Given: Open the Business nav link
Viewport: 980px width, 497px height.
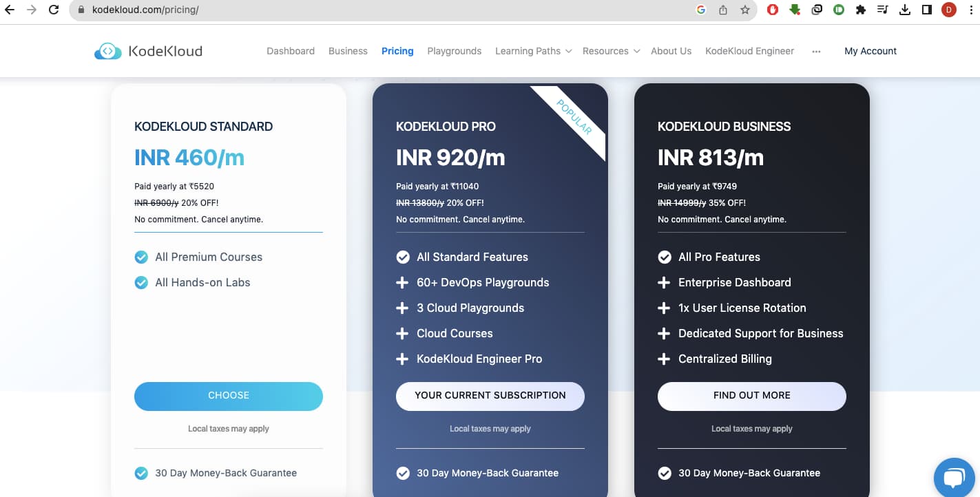Looking at the screenshot, I should 348,51.
